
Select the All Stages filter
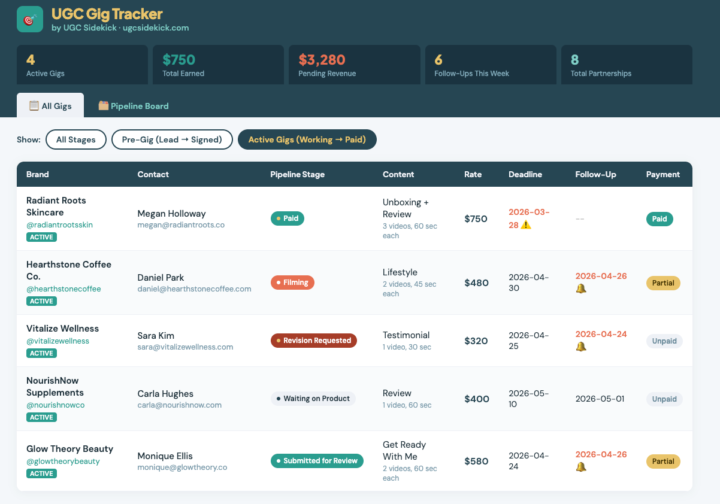76,140
